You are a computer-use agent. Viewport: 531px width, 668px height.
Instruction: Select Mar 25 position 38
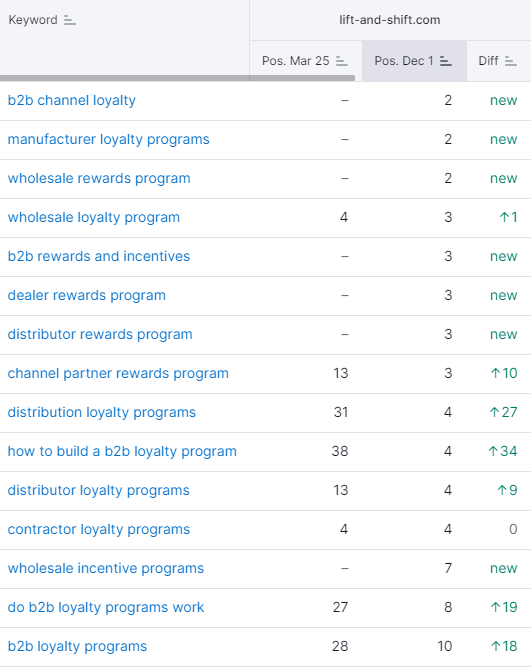coord(340,451)
